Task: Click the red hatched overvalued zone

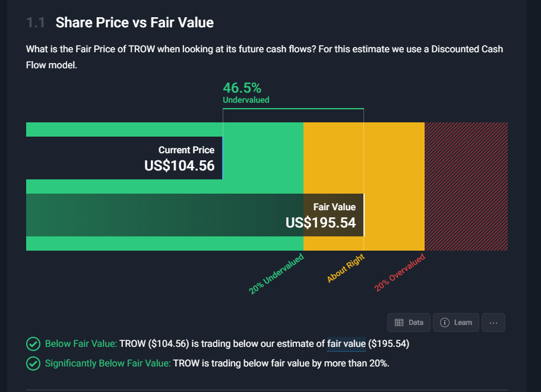Action: point(466,186)
